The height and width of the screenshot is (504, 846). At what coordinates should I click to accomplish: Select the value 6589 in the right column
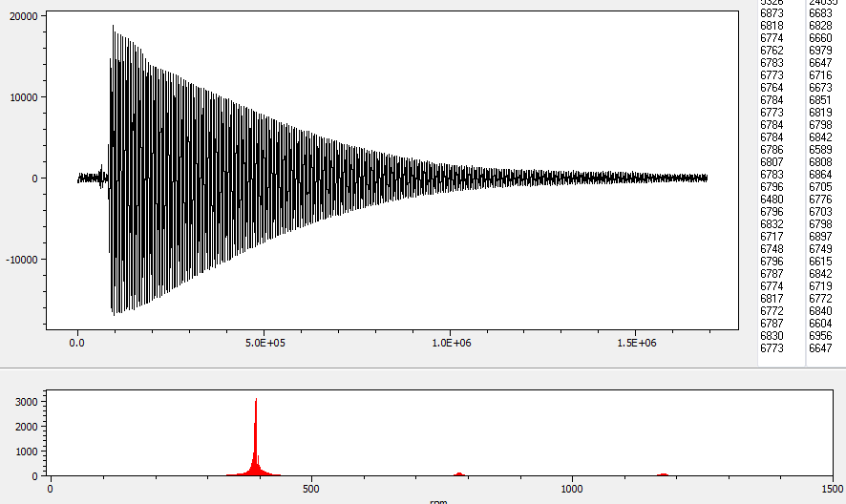[x=820, y=150]
